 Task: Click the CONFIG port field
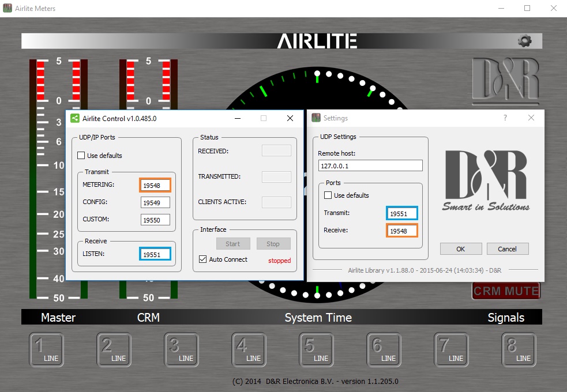(155, 202)
